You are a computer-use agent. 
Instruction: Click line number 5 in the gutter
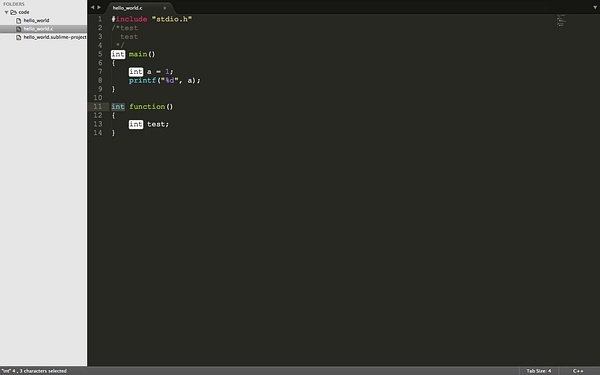pos(100,54)
